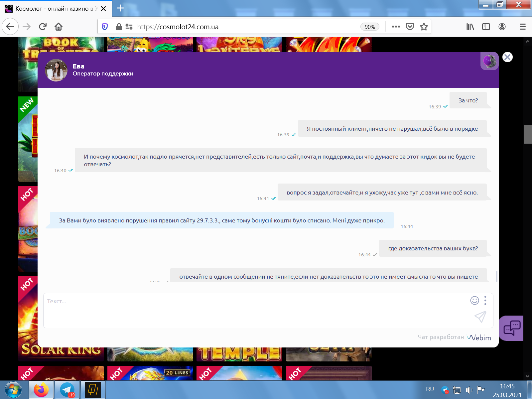532x399 pixels.
Task: Click the 'За что?' message bubble
Action: pyautogui.click(x=468, y=100)
